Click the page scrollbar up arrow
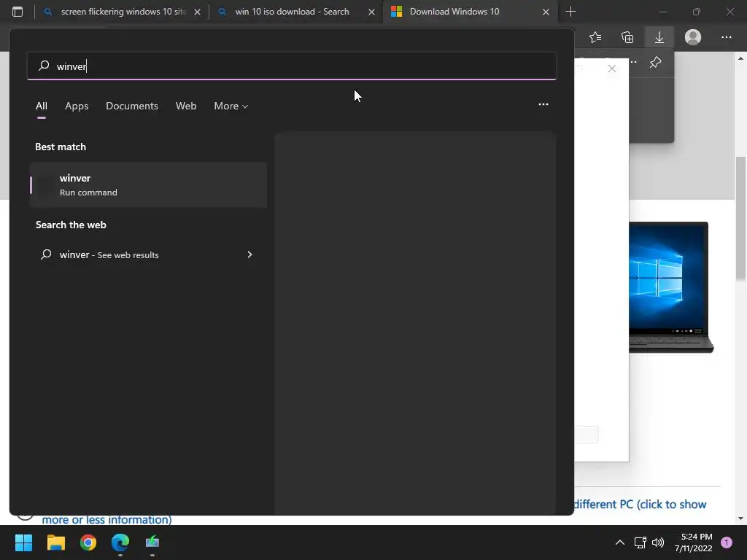747x560 pixels. 741,58
